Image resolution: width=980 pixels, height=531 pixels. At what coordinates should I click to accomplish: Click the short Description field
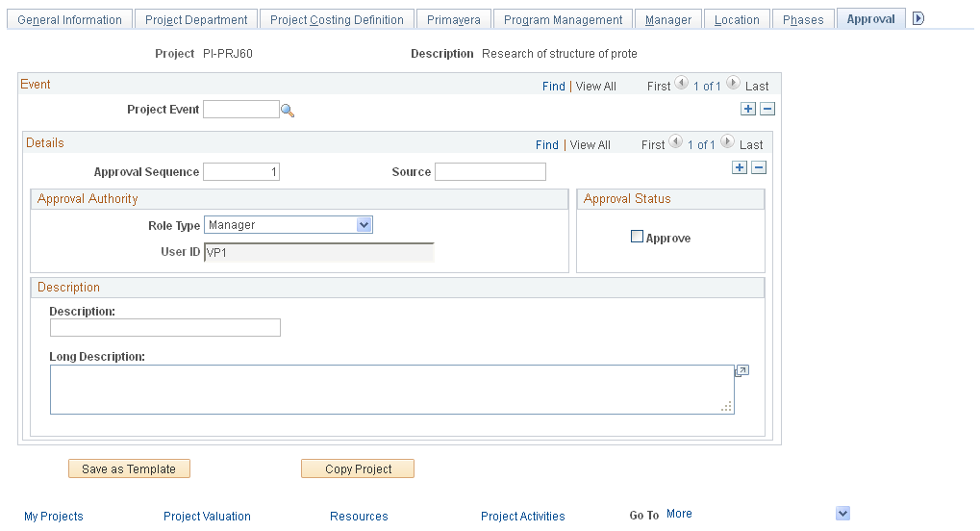[x=165, y=328]
